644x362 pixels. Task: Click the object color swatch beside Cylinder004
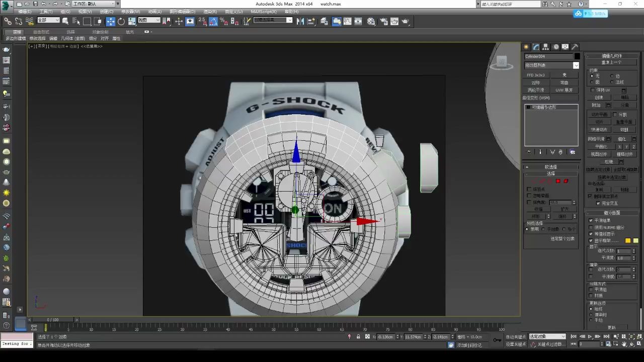577,56
